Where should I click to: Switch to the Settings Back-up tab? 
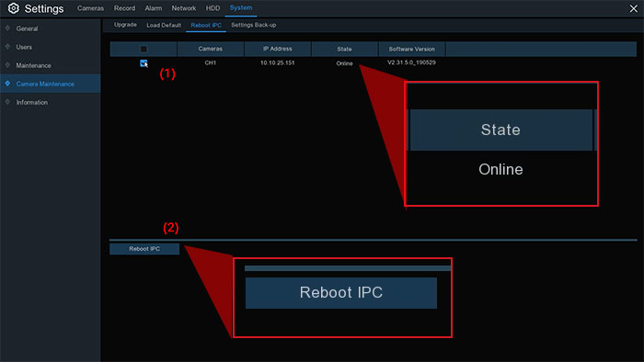coord(253,25)
